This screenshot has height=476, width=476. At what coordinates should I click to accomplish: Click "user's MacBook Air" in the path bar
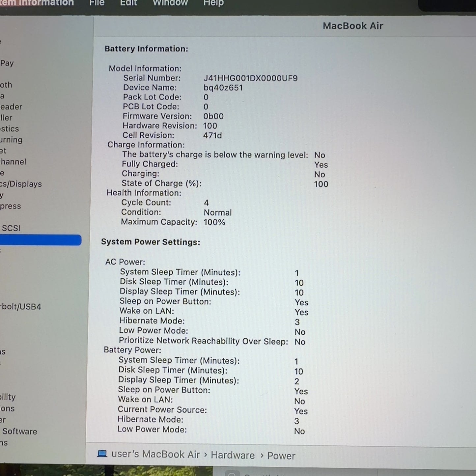click(155, 454)
